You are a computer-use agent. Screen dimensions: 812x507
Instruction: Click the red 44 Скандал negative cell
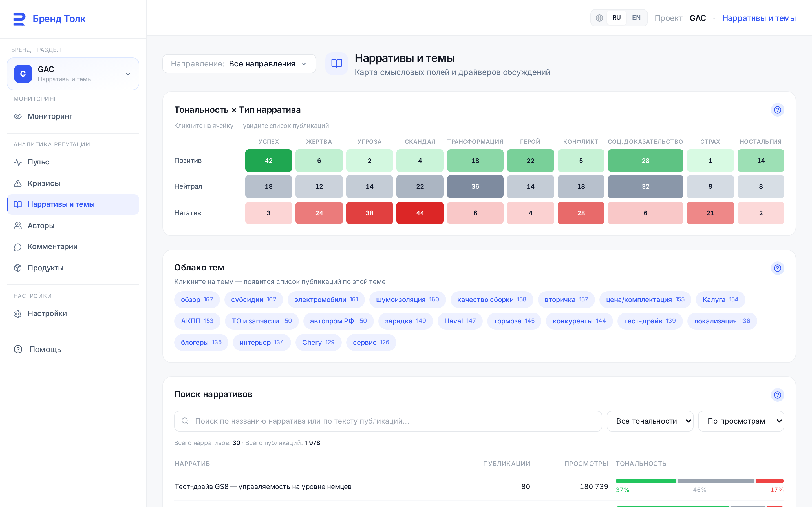click(420, 213)
